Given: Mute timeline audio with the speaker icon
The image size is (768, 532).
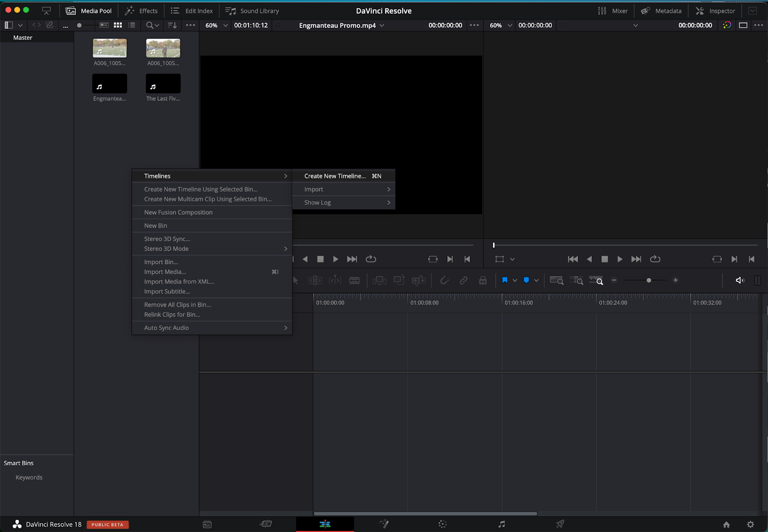Looking at the screenshot, I should pos(739,280).
